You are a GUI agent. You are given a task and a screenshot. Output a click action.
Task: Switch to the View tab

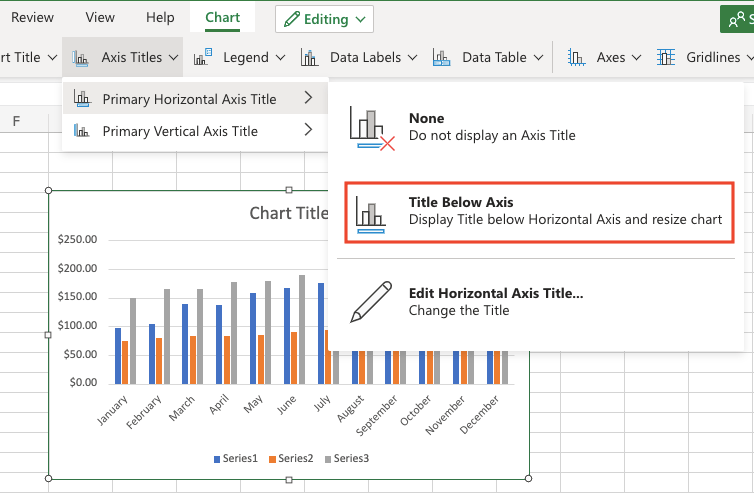[100, 17]
